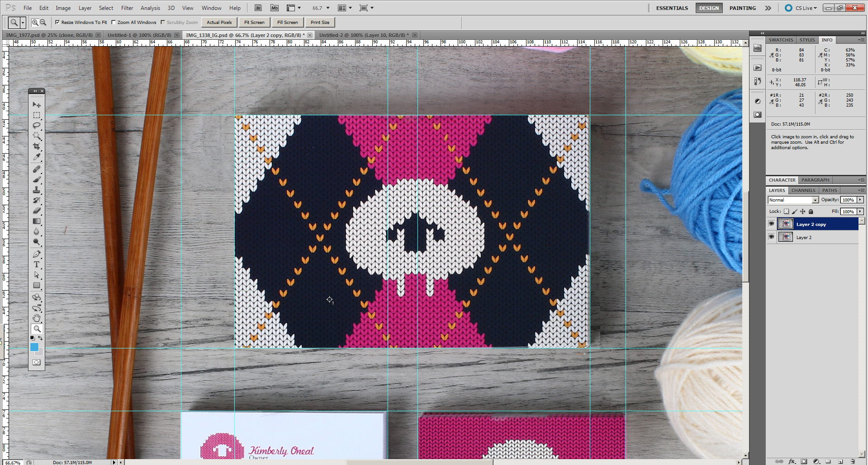868x465 pixels.
Task: Select the Zoom tool in toolbox
Action: pos(37,329)
